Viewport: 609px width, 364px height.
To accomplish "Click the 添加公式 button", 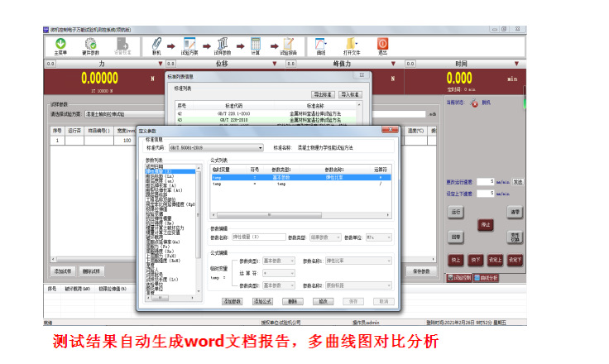I will click(262, 301).
